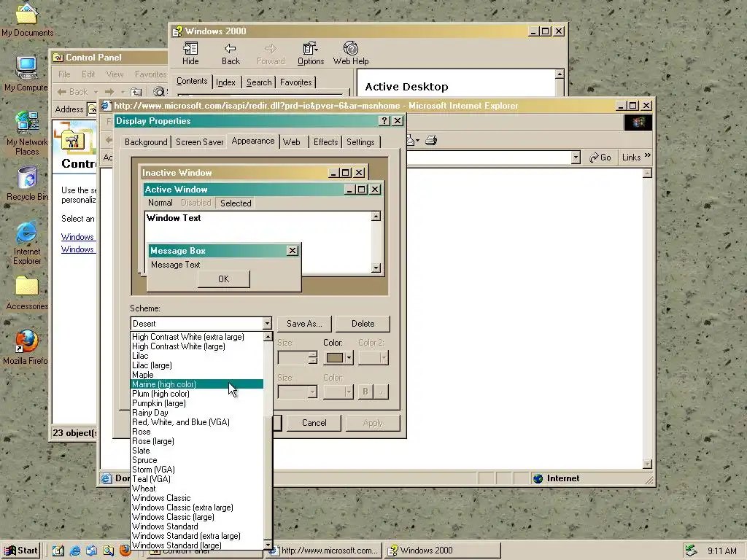Screen dimensions: 747x560
Task: Click the Show Desktop quick launch icon
Action: (x=58, y=551)
